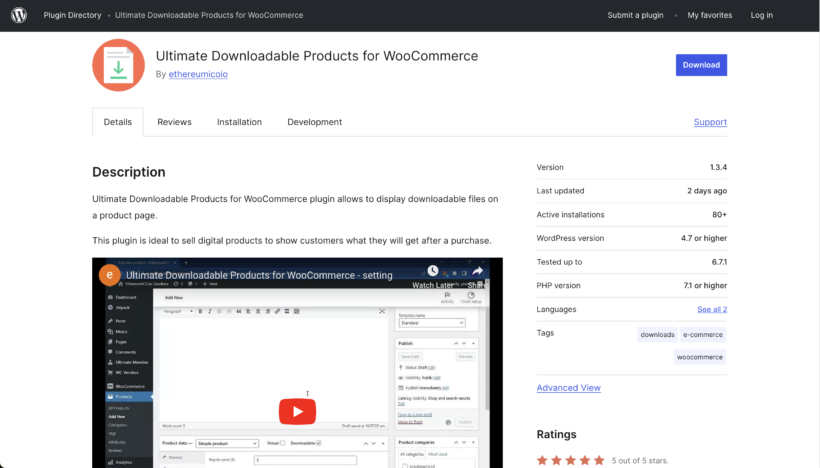This screenshot has height=468, width=820.
Task: Open the WordPress logo home link
Action: [19, 15]
